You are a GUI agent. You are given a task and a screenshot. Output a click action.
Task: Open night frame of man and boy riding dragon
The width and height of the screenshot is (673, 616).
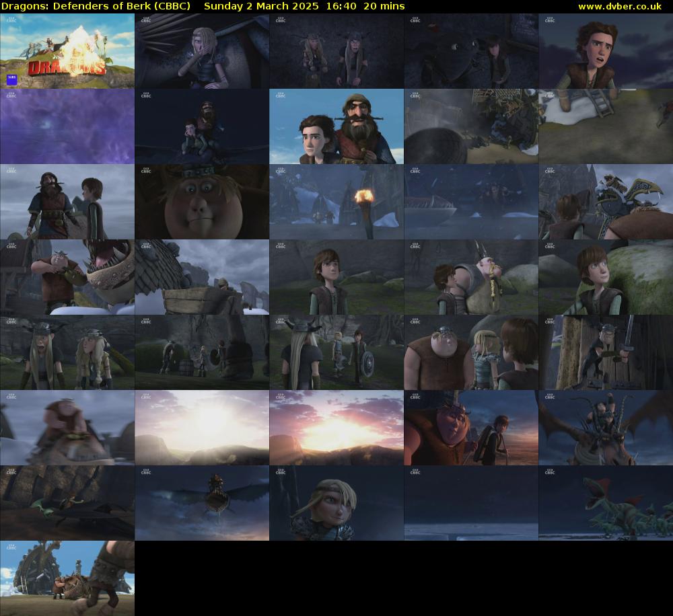202,126
